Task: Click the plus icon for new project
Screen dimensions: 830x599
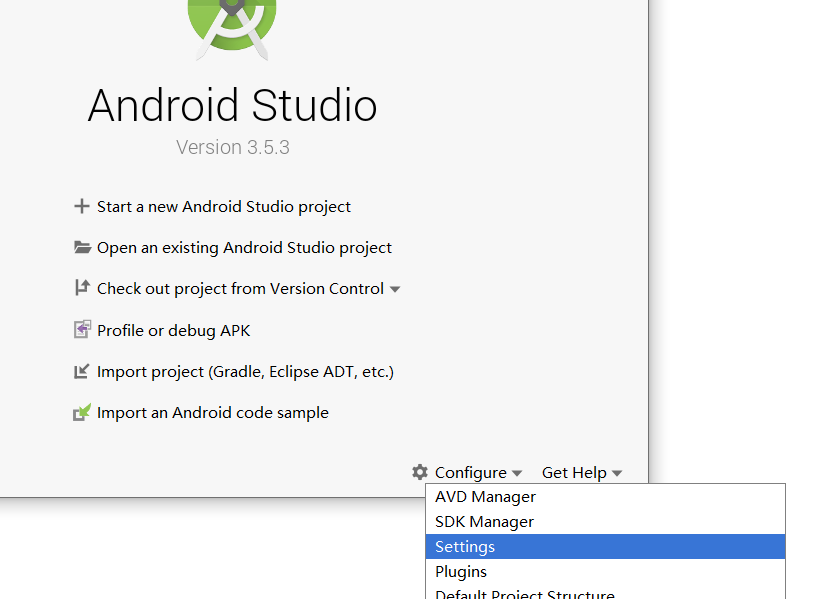Action: 82,206
